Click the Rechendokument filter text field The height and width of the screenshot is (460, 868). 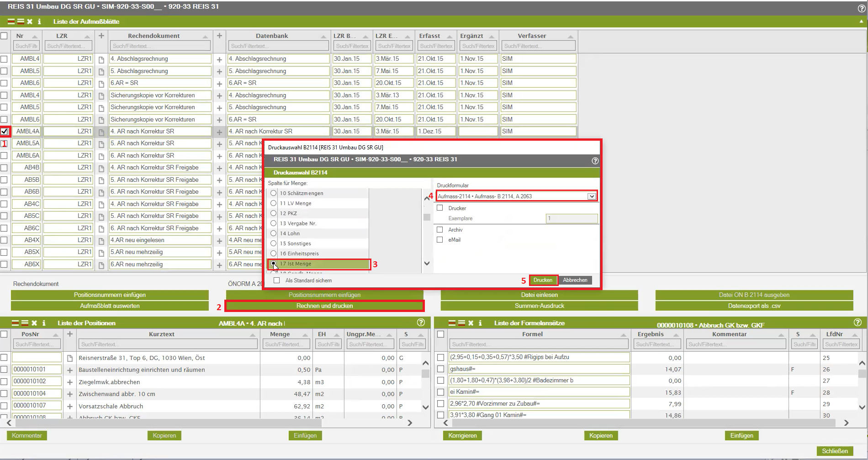pyautogui.click(x=160, y=46)
